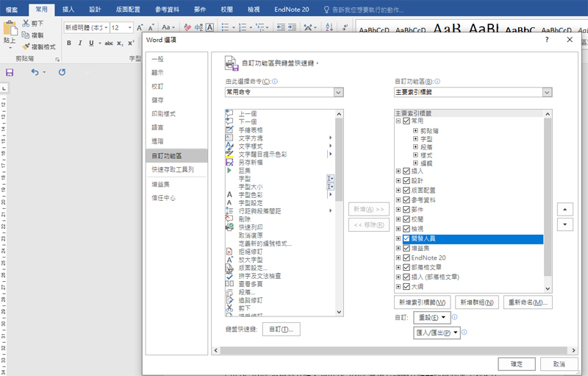Open the font size dropdown in ribbon
This screenshot has height=376, width=588.
pos(130,27)
